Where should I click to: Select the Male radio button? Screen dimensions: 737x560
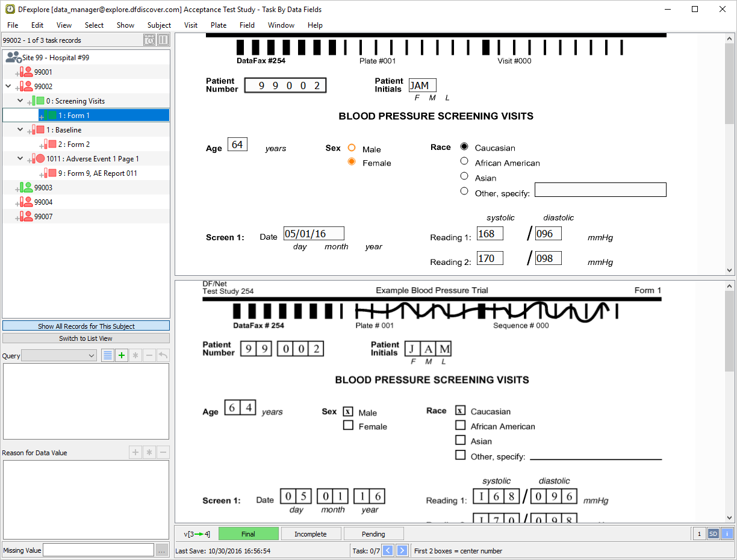coord(352,148)
